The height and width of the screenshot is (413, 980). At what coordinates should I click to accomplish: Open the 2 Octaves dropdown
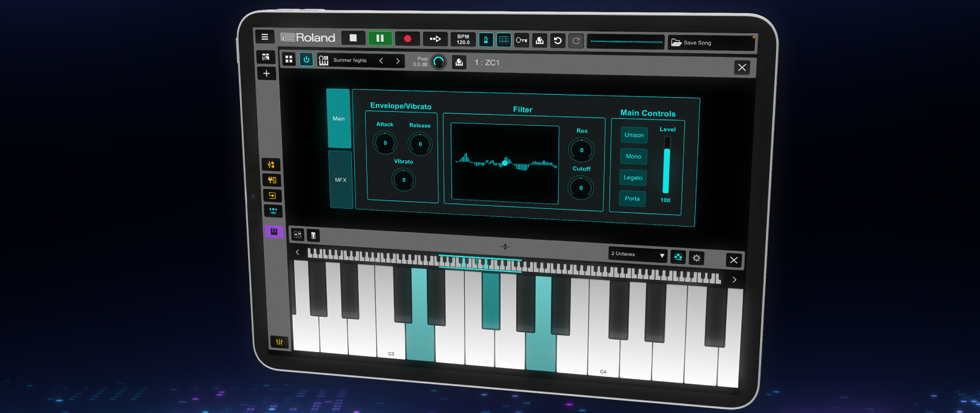637,254
